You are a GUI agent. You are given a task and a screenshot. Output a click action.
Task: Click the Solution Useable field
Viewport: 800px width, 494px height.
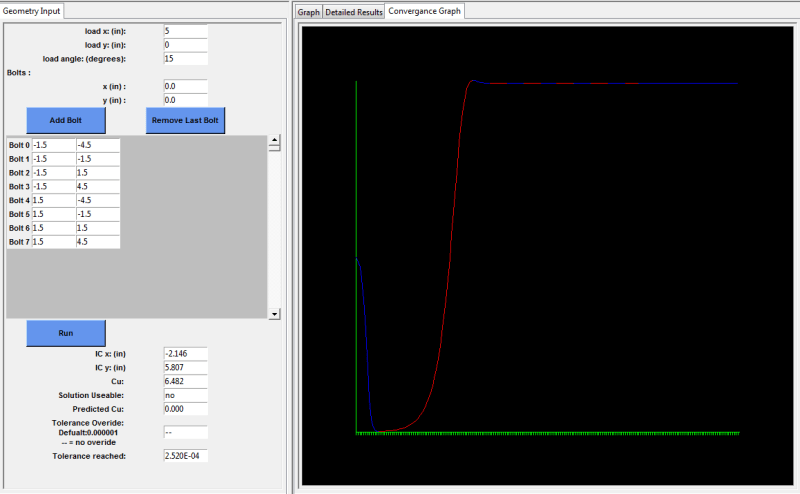coord(185,395)
